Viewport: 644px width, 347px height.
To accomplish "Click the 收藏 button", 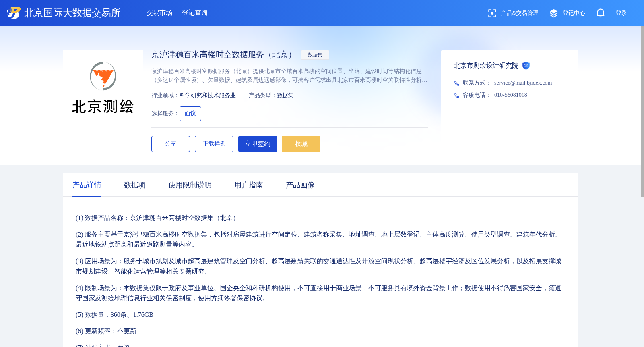I will coord(301,144).
